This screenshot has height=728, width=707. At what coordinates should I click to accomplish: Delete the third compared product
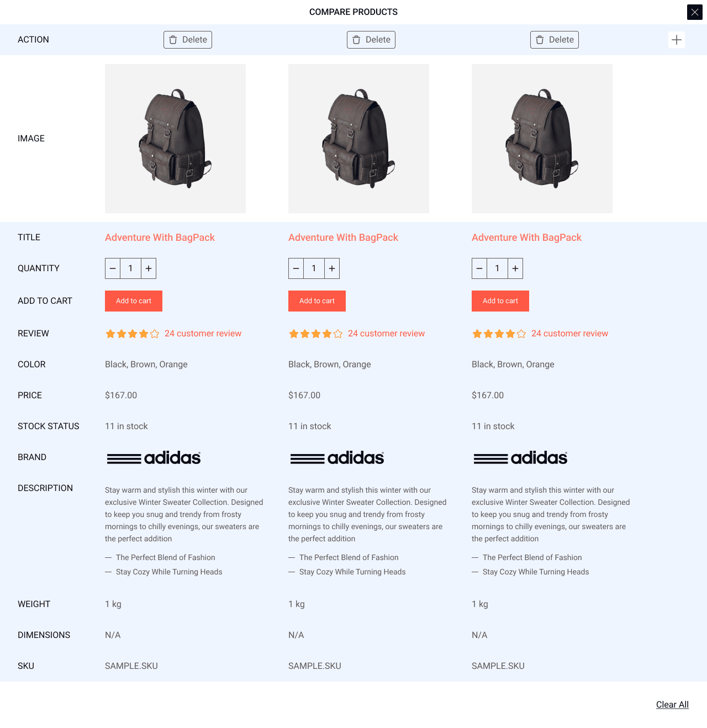(555, 40)
